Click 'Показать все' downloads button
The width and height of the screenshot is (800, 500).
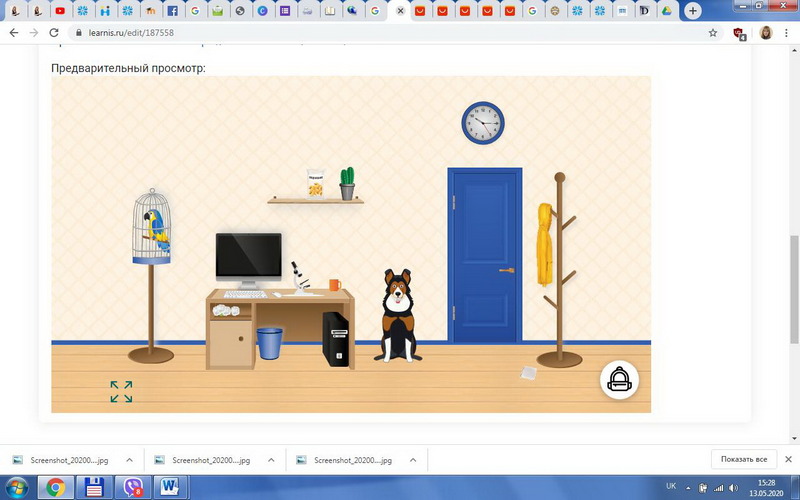pyautogui.click(x=744, y=459)
